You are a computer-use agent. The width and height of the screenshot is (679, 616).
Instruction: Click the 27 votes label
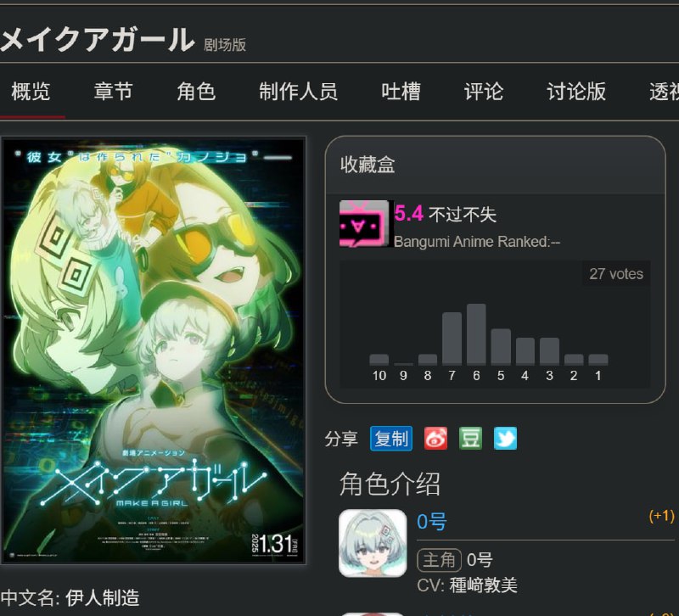(616, 273)
